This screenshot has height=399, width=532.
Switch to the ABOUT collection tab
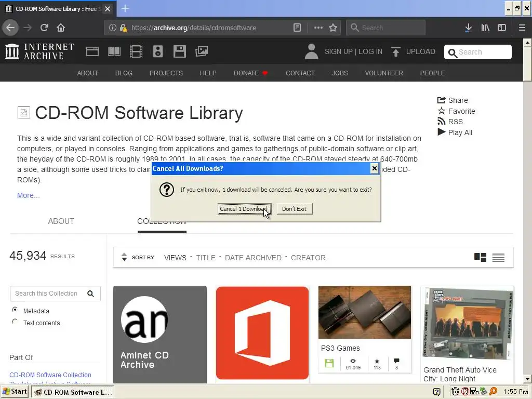point(61,221)
